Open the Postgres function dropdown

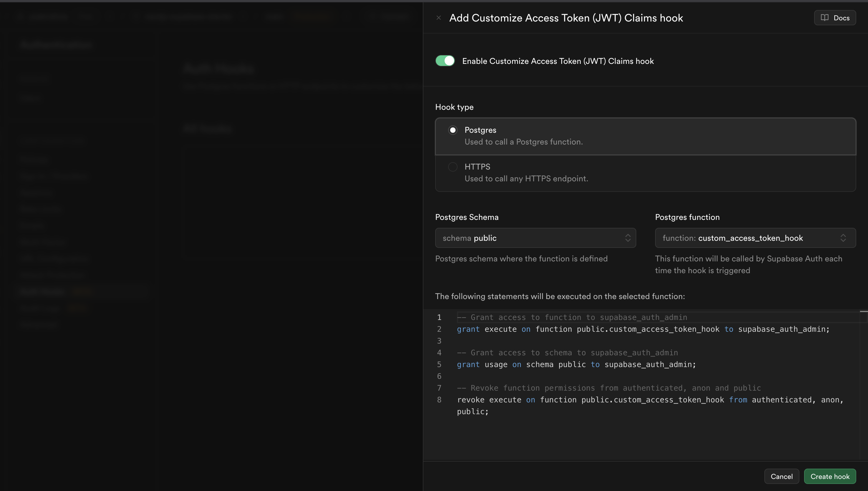coord(755,238)
